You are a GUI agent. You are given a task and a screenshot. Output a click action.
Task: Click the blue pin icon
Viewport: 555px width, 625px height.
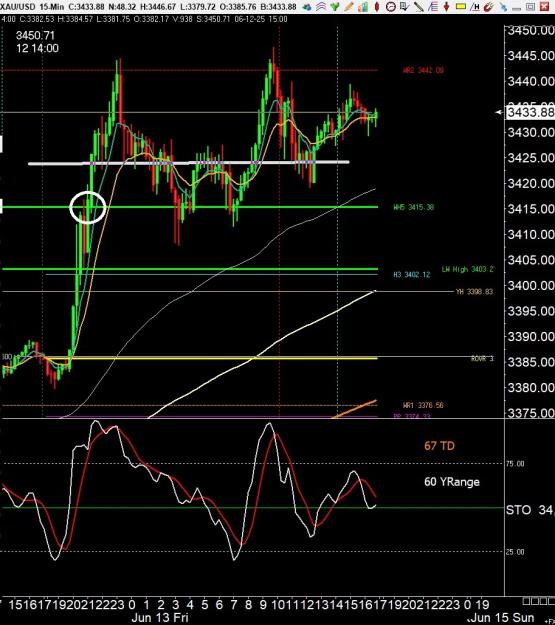coord(503,7)
